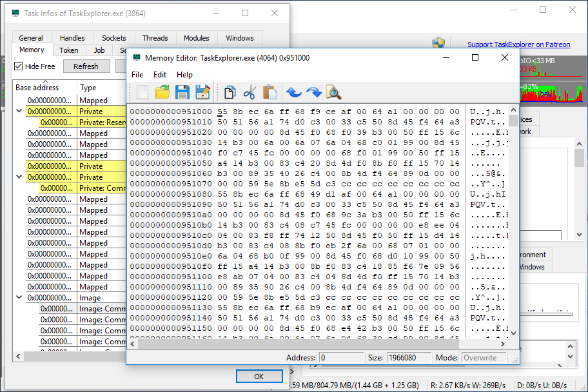This screenshot has width=588, height=392.
Task: Click the Memory Editor window title icon
Action: coord(137,57)
